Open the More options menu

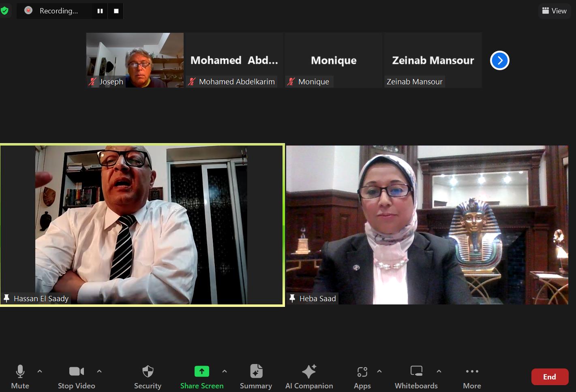click(x=472, y=377)
